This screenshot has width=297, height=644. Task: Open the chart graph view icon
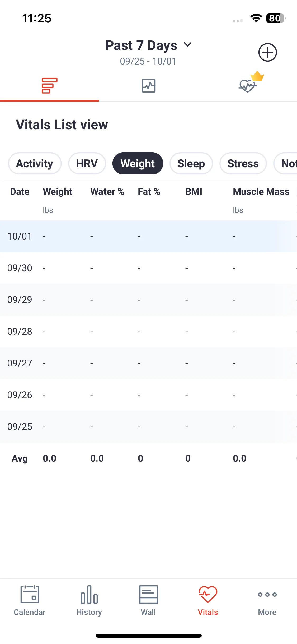(148, 86)
